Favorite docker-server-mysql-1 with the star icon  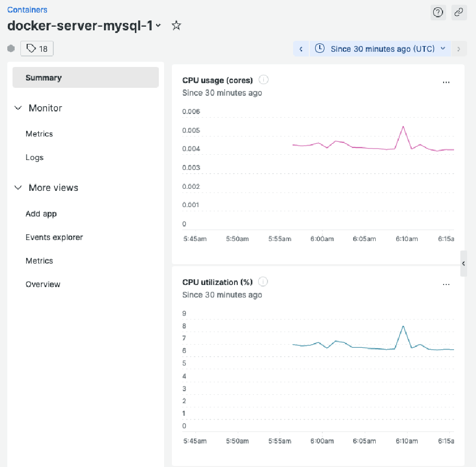(x=177, y=26)
